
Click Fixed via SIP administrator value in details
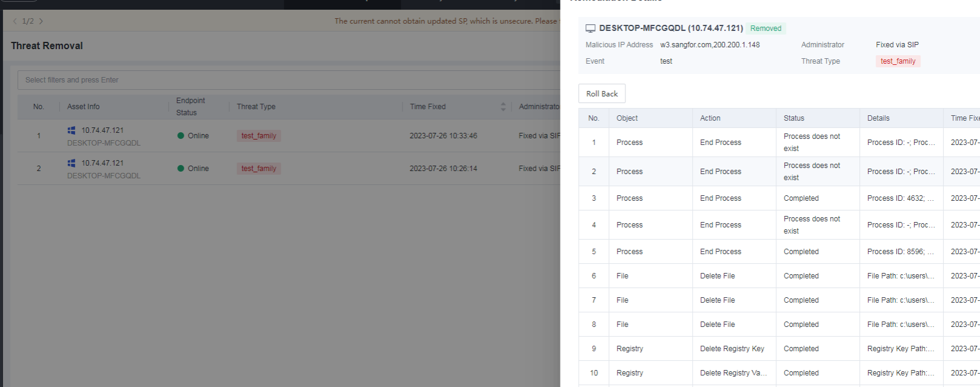[x=897, y=45]
